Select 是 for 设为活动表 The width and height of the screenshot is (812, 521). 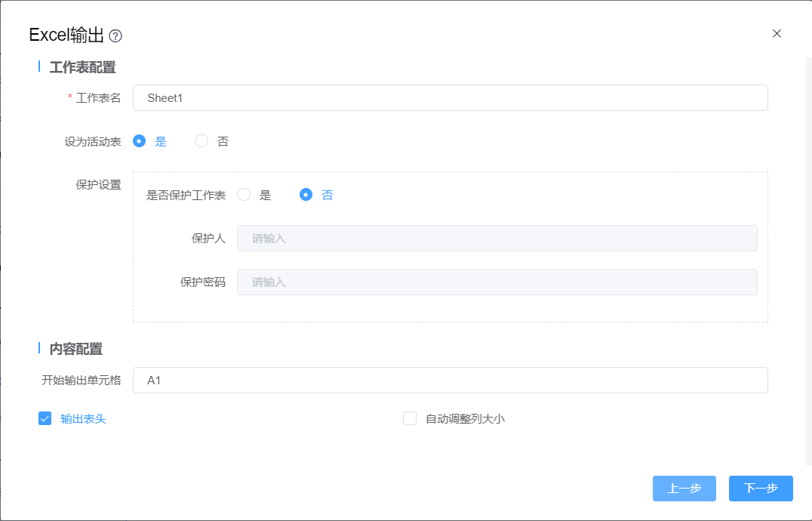pos(140,141)
